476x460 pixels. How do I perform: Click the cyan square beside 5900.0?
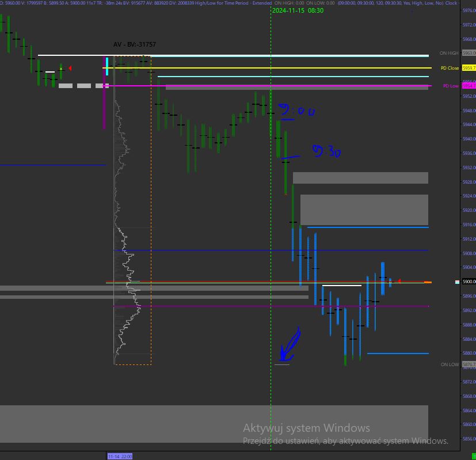tap(457, 282)
